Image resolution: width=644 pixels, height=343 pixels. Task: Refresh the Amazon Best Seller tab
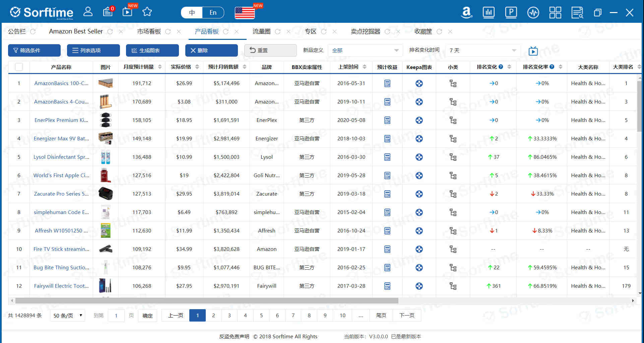pyautogui.click(x=110, y=31)
